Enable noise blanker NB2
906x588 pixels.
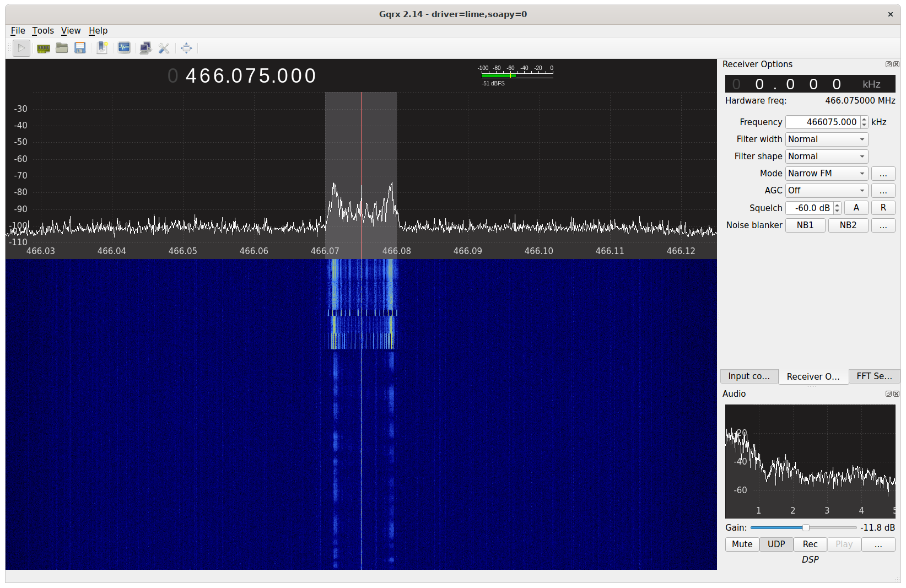848,225
